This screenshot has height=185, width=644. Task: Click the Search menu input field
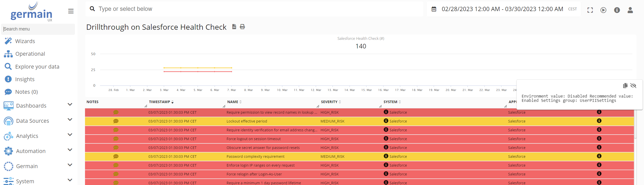38,29
